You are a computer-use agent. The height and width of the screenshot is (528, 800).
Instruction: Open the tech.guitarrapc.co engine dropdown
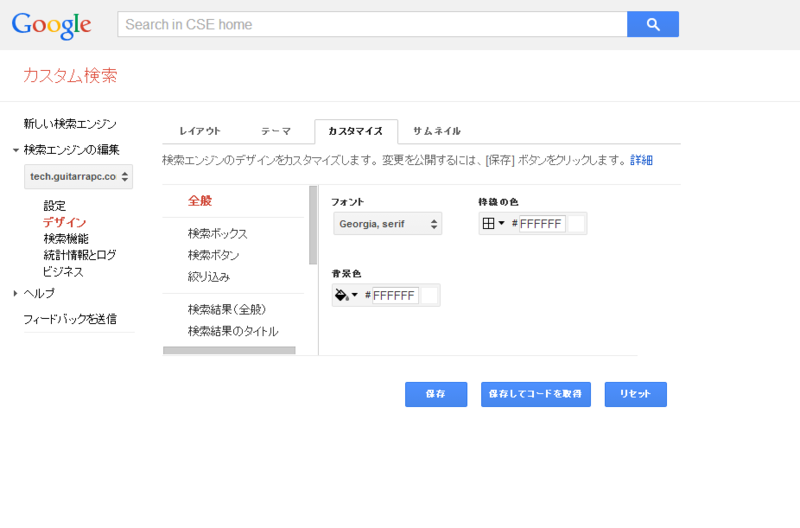coord(79,177)
